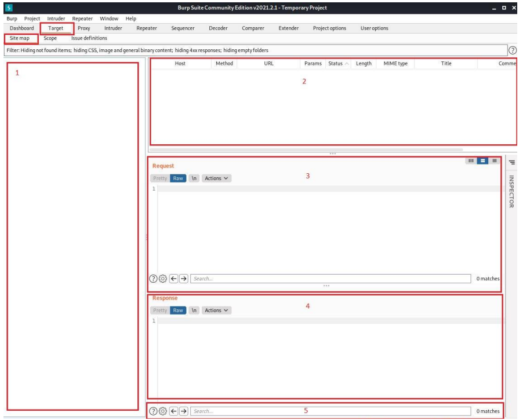This screenshot has width=519, height=420.
Task: Click the Response search input field
Action: coord(331,411)
